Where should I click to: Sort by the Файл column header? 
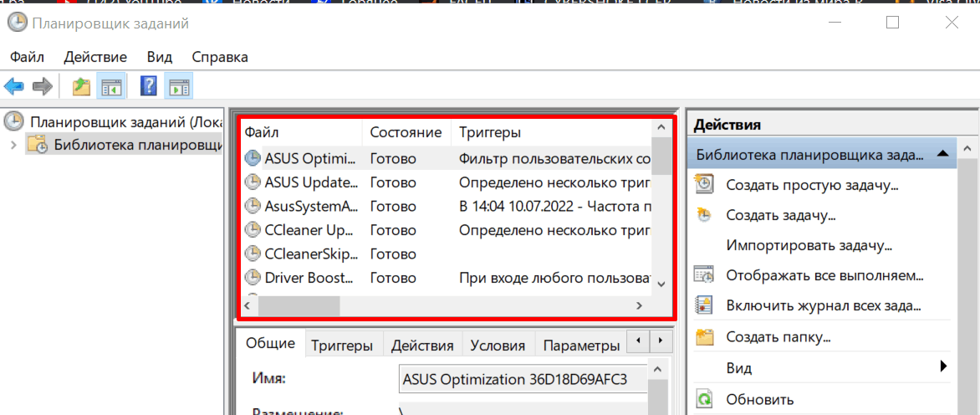point(301,132)
